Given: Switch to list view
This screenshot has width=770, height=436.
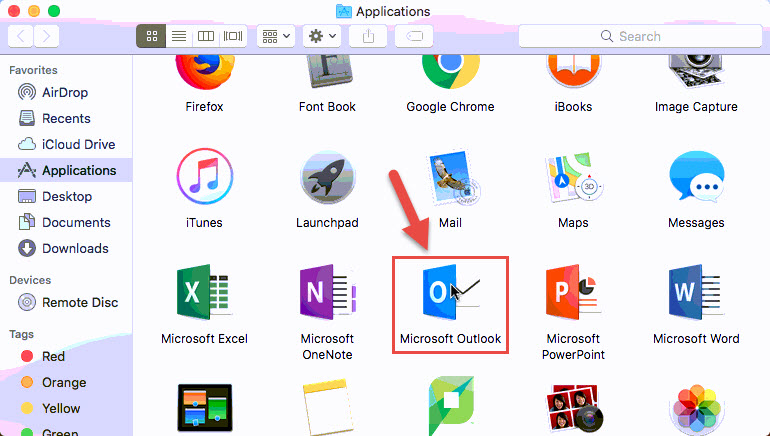Looking at the screenshot, I should tap(179, 36).
